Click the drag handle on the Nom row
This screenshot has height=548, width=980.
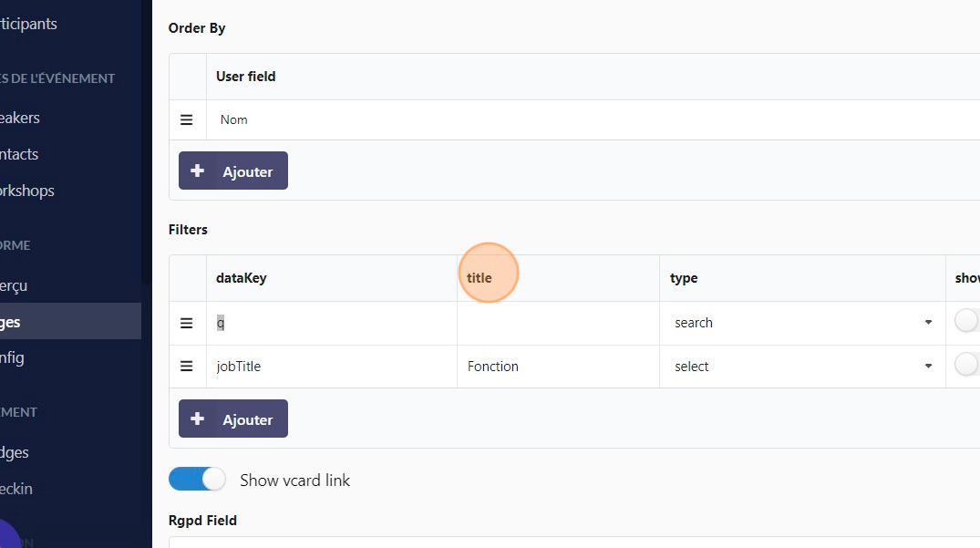click(x=187, y=119)
